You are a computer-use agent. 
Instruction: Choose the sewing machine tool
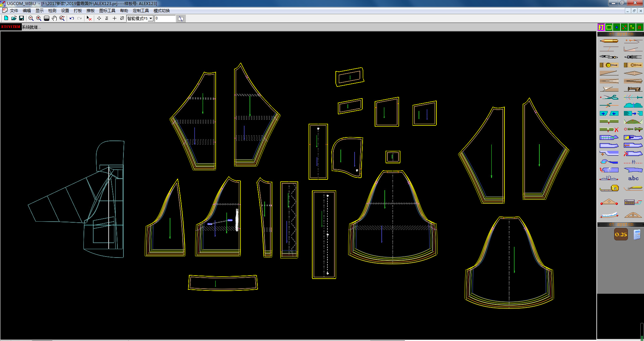(x=633, y=89)
